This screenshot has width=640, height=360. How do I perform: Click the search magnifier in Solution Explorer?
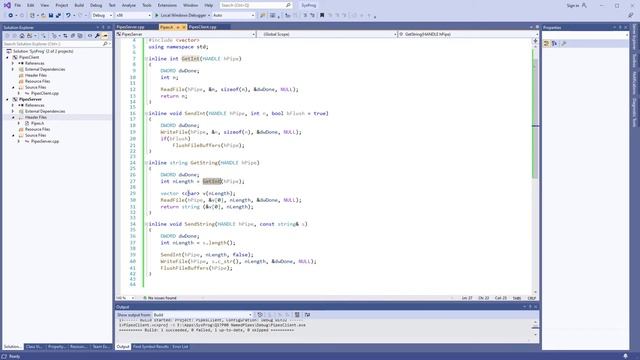[105, 44]
